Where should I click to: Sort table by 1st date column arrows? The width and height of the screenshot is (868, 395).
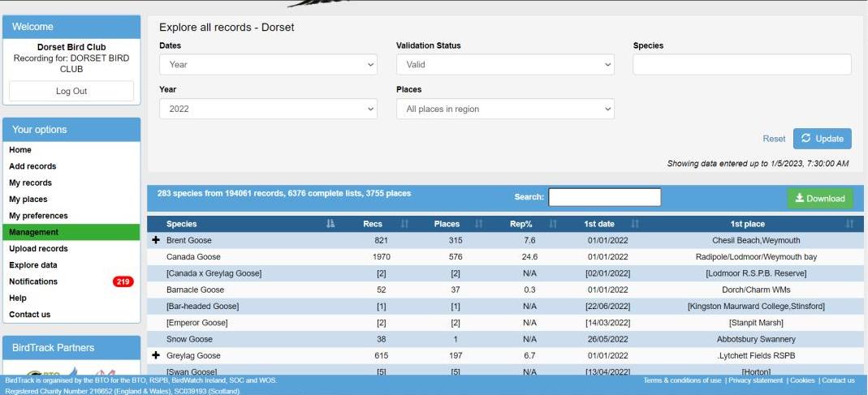(635, 224)
